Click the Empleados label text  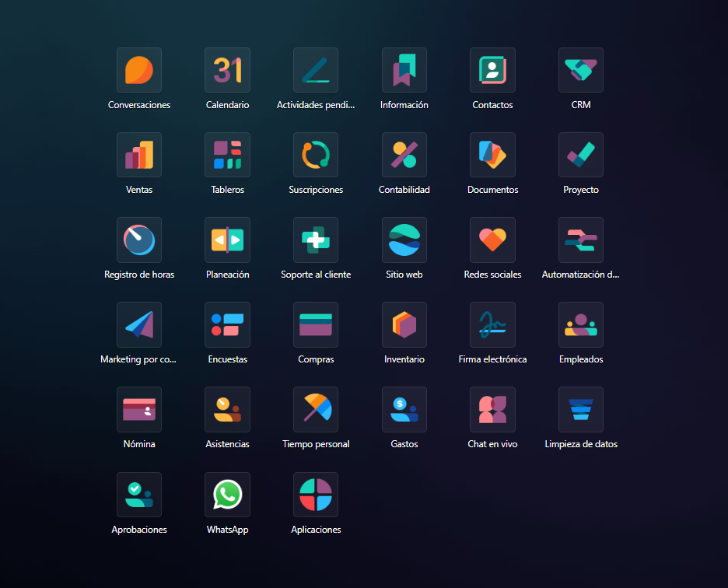pos(581,359)
